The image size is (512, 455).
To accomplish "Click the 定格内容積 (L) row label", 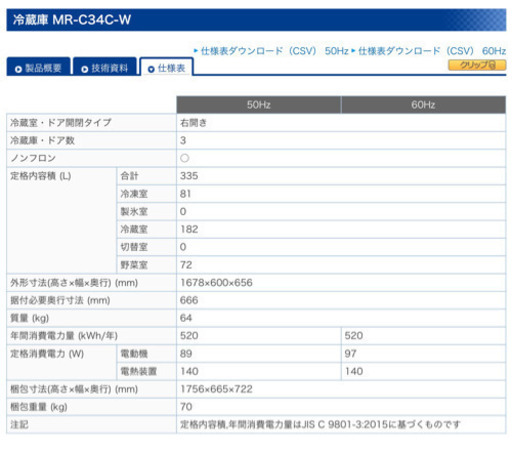I will 41,176.
